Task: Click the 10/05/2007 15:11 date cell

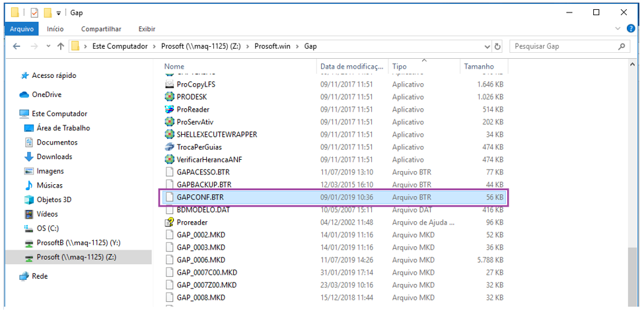Action: point(347,210)
